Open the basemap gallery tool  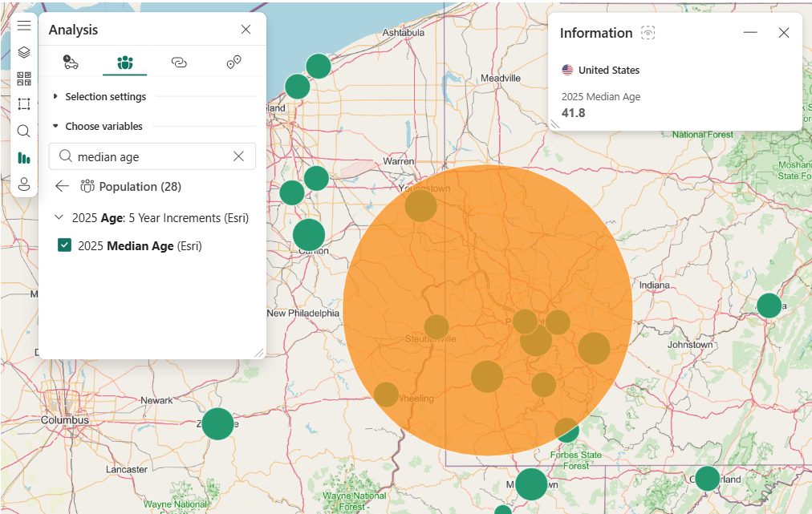(24, 79)
